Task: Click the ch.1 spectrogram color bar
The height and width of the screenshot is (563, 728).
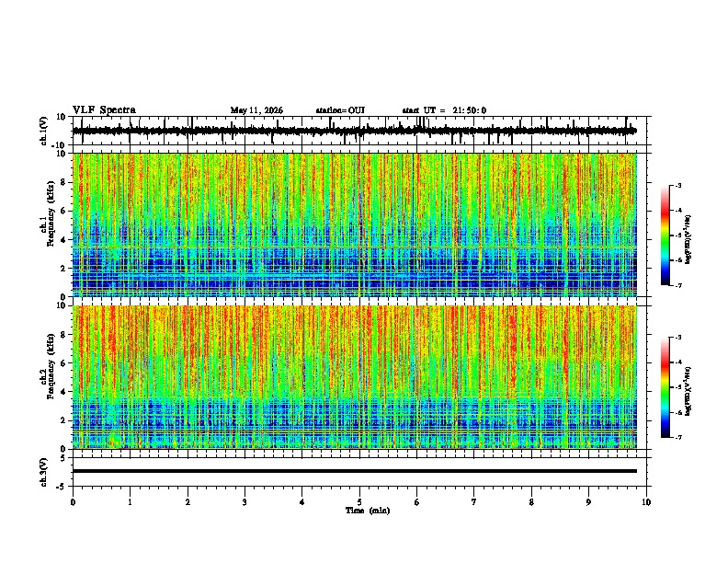Action: click(665, 236)
